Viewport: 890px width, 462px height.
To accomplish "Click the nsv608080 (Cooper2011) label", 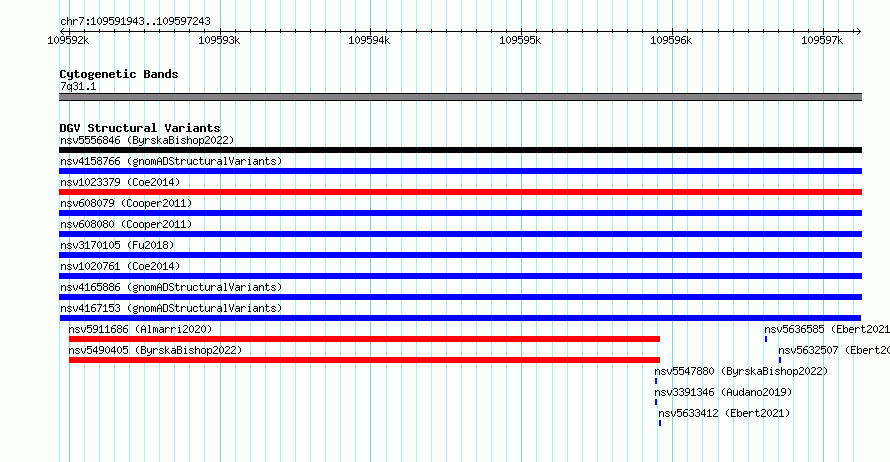I will (126, 224).
